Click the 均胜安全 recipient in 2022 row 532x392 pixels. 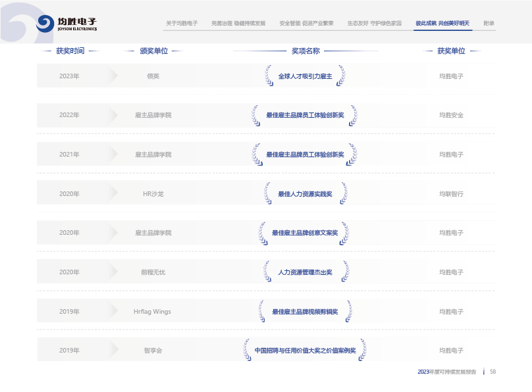coord(451,115)
